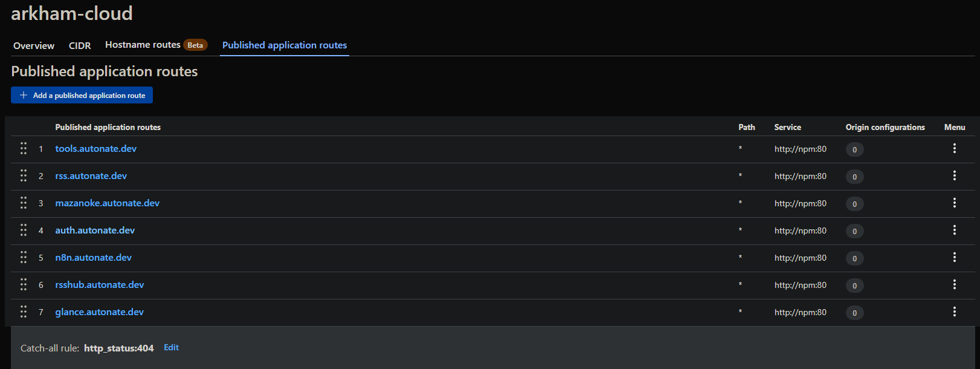The width and height of the screenshot is (980, 369).
Task: Click the drag handle for n8n.autonate.dev row
Action: click(24, 257)
